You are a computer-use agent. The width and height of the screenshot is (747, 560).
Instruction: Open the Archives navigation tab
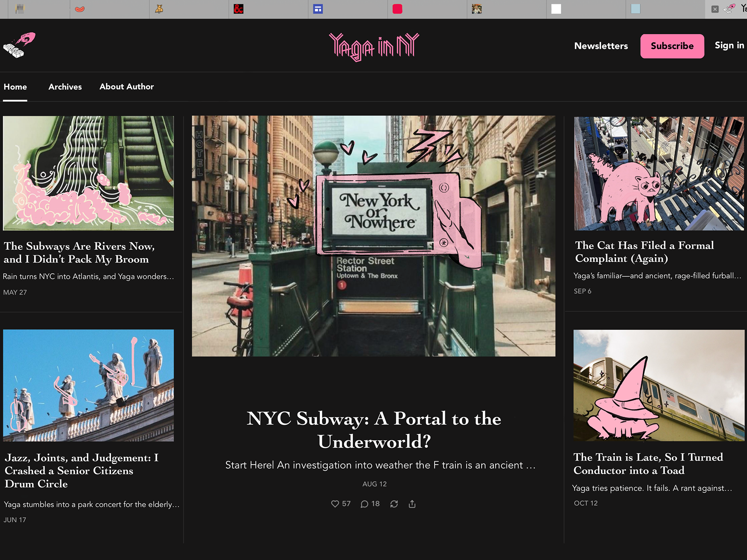click(x=65, y=87)
